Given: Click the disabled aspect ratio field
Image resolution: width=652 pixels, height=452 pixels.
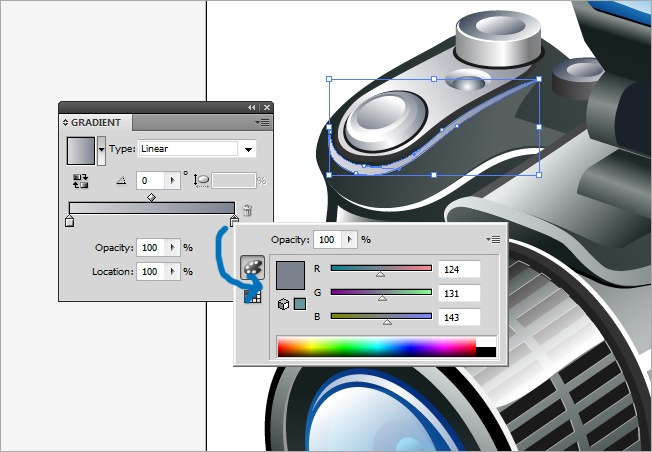Looking at the screenshot, I should click(x=234, y=180).
